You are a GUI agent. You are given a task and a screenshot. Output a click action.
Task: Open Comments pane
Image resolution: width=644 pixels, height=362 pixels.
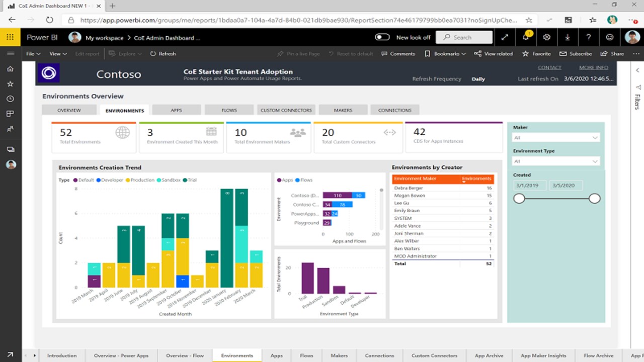click(x=398, y=54)
